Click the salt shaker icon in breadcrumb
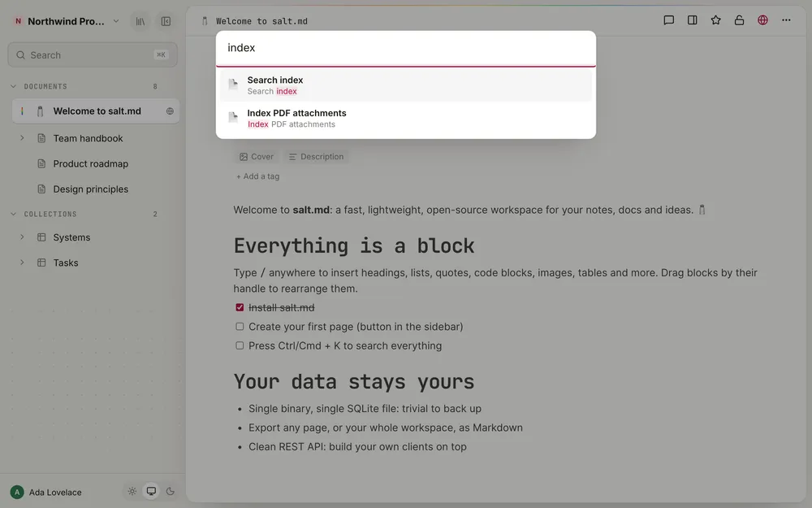The image size is (812, 508). pyautogui.click(x=205, y=21)
